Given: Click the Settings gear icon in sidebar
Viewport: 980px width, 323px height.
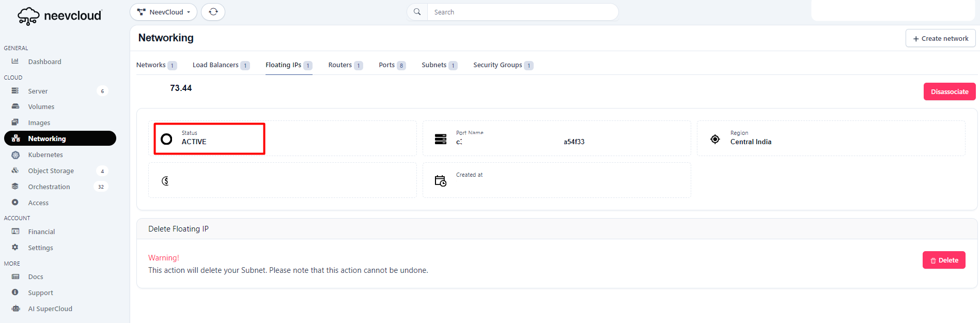Looking at the screenshot, I should tap(15, 248).
